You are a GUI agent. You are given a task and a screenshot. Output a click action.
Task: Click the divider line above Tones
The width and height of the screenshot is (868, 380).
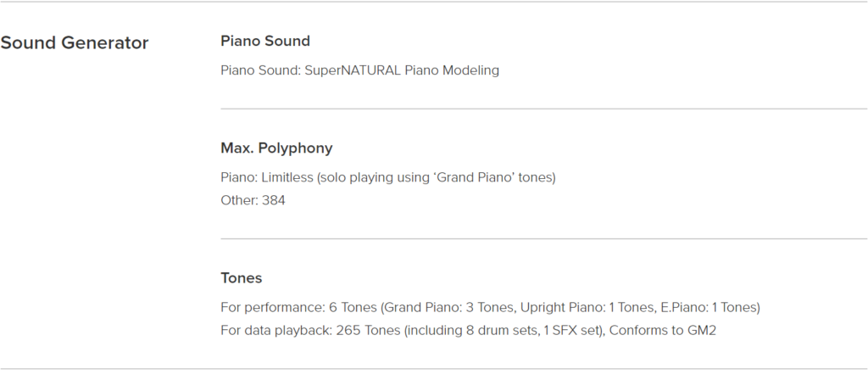click(x=543, y=239)
